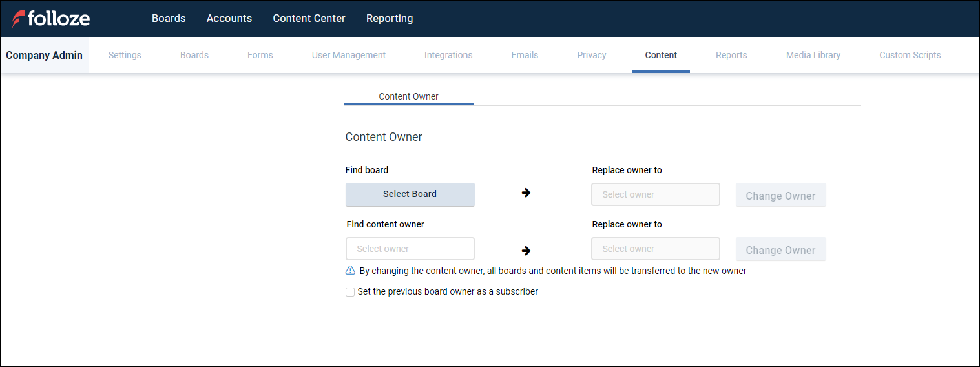Switch to the Settings admin tab
980x367 pixels.
click(125, 55)
